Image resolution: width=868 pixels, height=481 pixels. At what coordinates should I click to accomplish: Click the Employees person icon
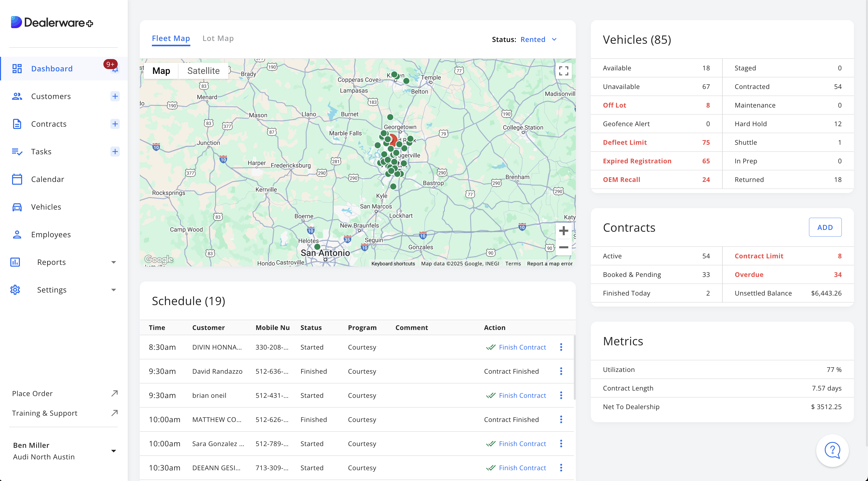(x=17, y=234)
